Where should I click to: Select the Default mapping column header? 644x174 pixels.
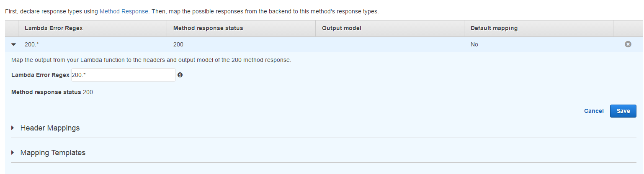(x=494, y=28)
